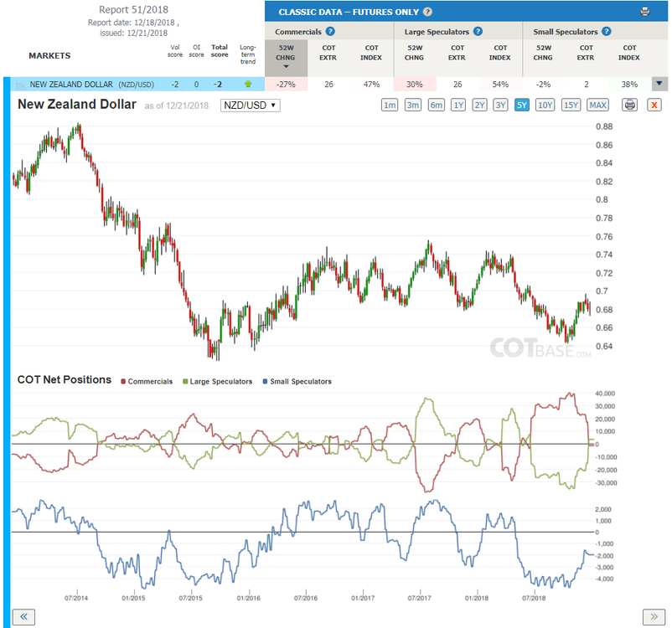The width and height of the screenshot is (672, 628).
Task: Click the Vol score column header
Action: [x=175, y=50]
